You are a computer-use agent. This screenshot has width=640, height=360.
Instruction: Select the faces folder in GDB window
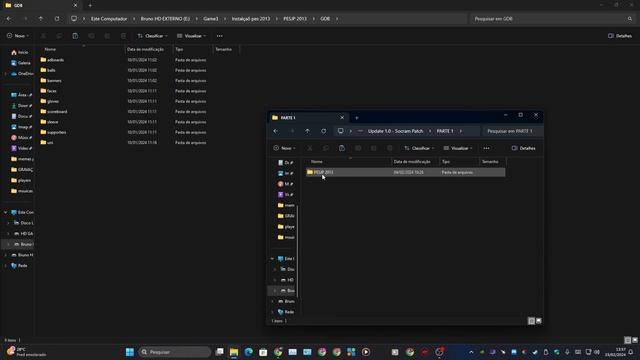(x=51, y=91)
